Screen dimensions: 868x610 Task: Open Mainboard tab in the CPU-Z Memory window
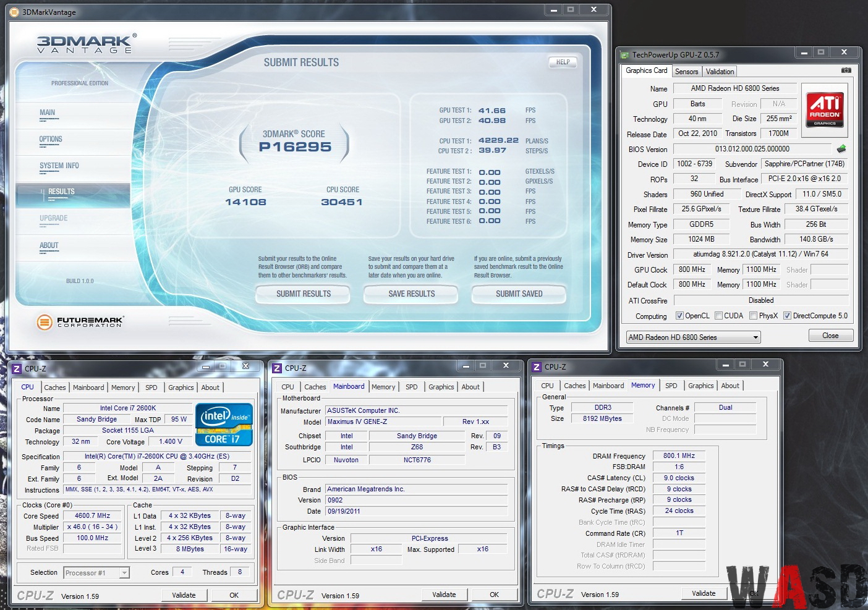click(x=608, y=386)
